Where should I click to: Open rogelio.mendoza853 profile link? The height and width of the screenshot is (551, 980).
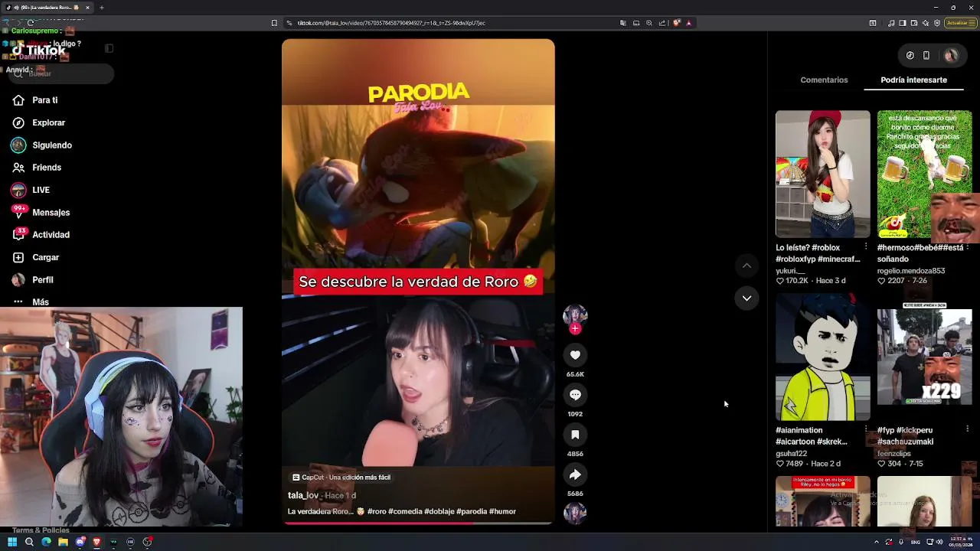click(x=911, y=271)
